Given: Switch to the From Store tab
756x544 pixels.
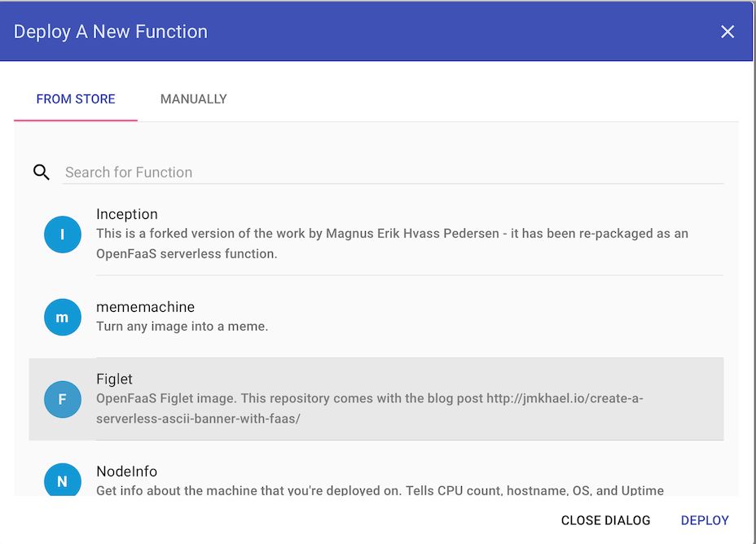Looking at the screenshot, I should click(76, 99).
